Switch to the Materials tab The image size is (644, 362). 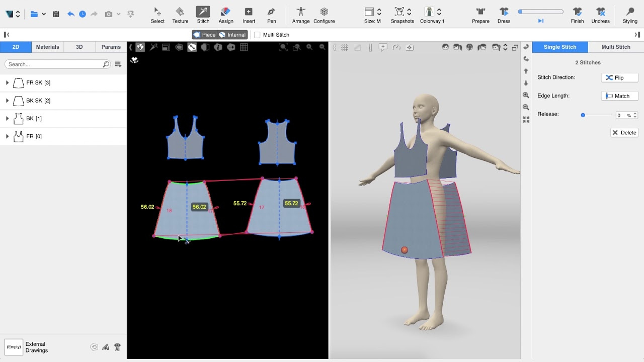47,47
